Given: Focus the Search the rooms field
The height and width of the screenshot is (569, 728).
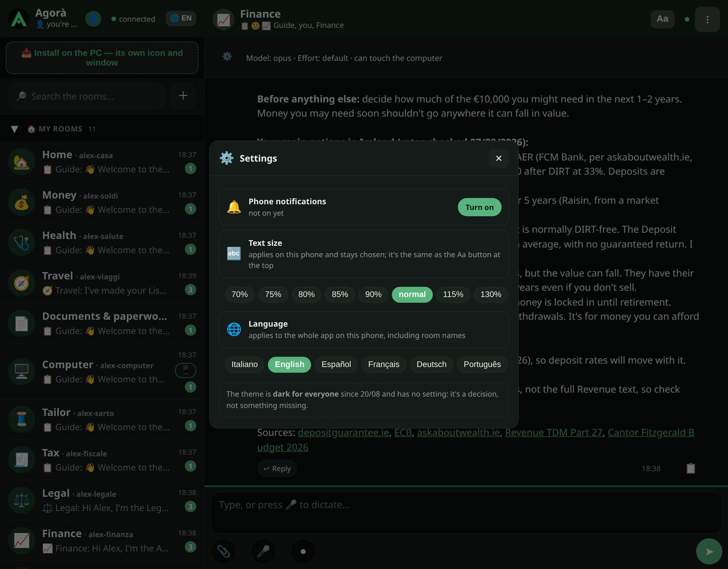Looking at the screenshot, I should pyautogui.click(x=86, y=96).
